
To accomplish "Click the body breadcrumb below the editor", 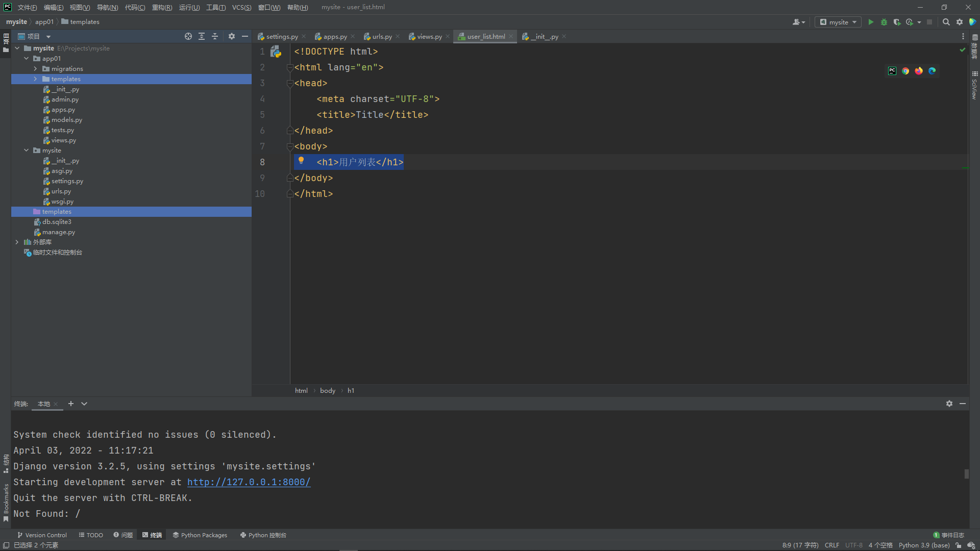I will point(328,391).
